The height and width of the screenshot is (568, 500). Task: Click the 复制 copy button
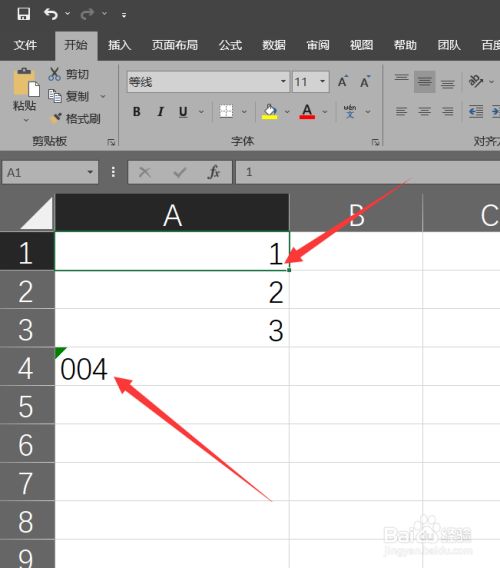point(69,96)
